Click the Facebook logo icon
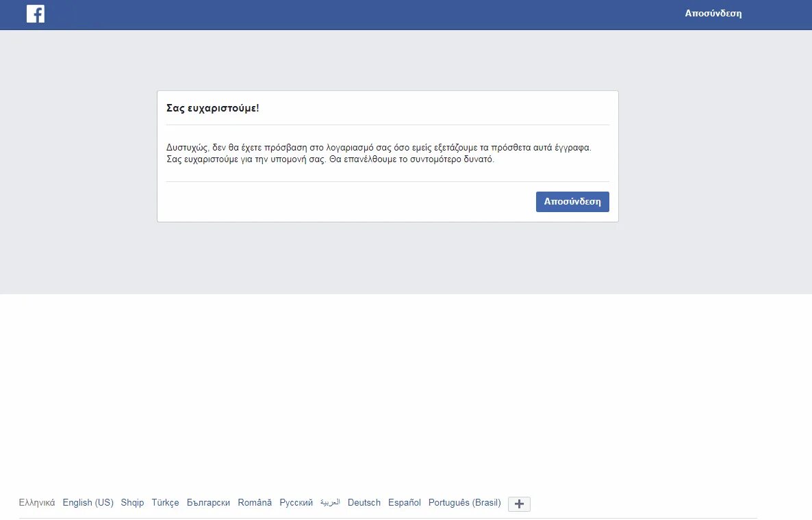The image size is (812, 520). 35,14
